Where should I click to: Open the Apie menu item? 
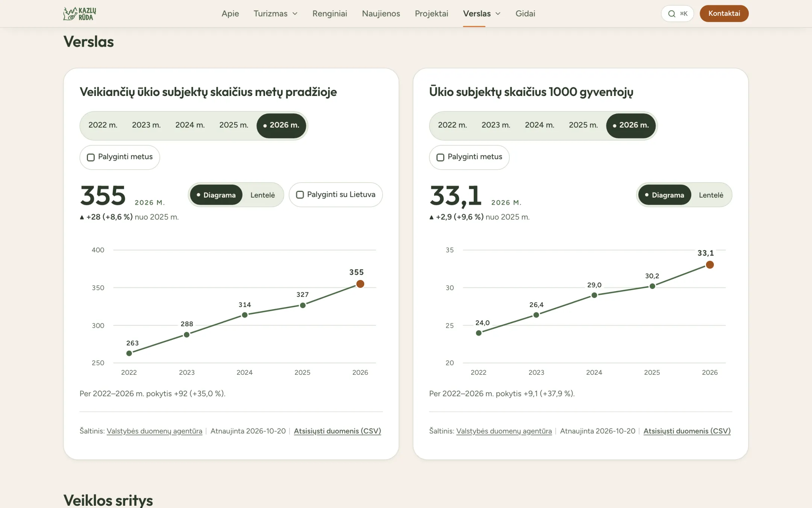click(230, 14)
